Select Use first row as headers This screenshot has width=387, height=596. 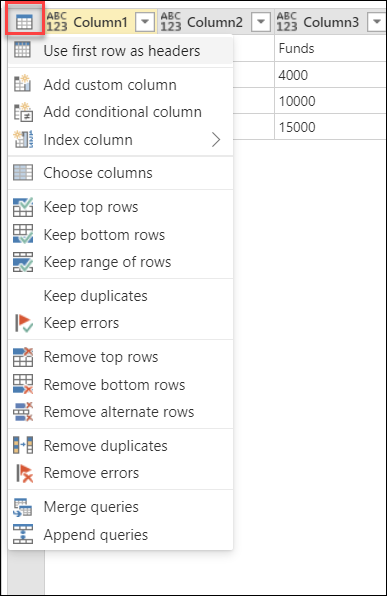click(121, 51)
